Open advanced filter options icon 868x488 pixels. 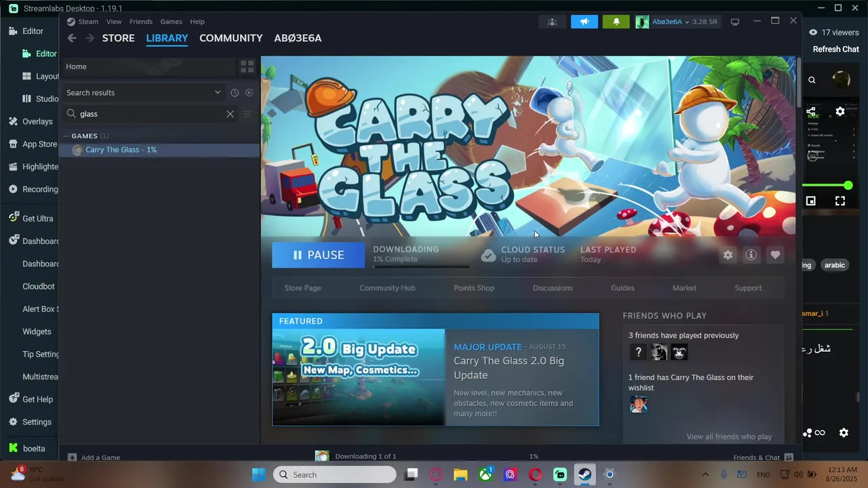(x=247, y=114)
